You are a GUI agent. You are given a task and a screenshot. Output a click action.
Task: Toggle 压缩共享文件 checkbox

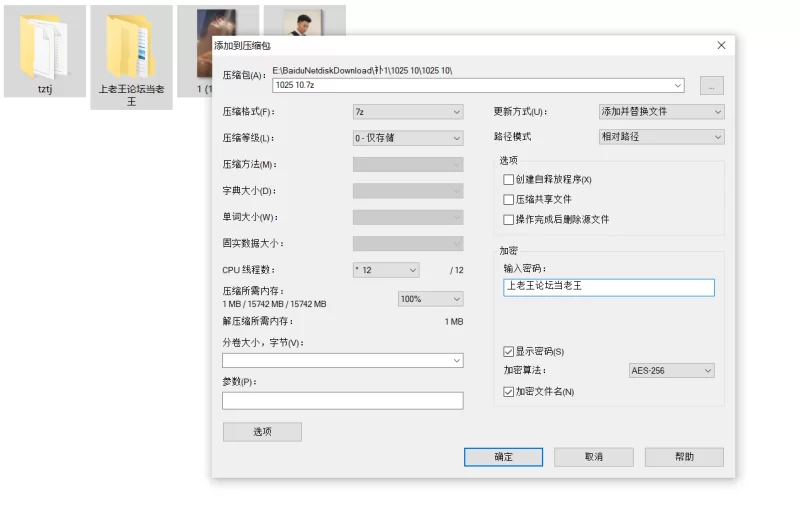(x=509, y=199)
